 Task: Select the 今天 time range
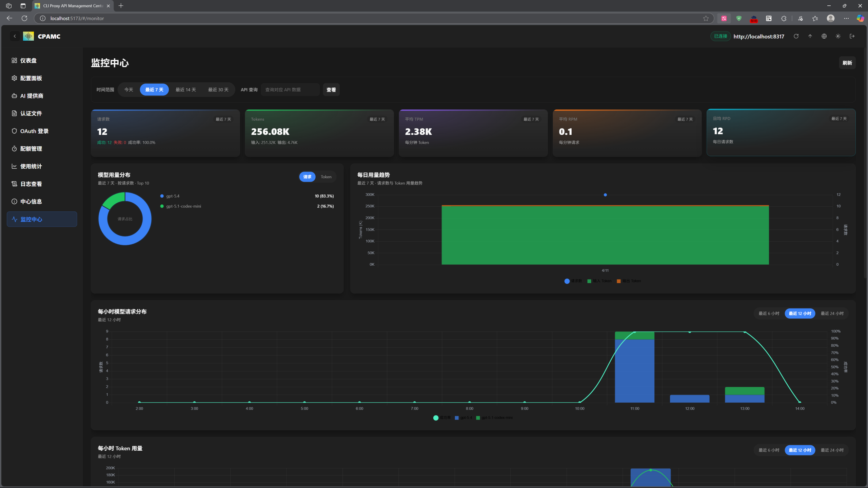click(129, 90)
